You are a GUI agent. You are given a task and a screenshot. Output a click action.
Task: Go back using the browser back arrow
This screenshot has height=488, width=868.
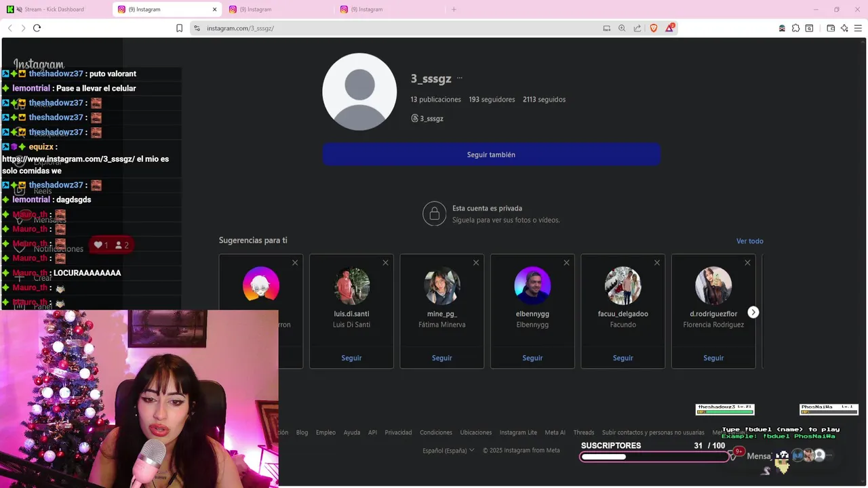[9, 28]
